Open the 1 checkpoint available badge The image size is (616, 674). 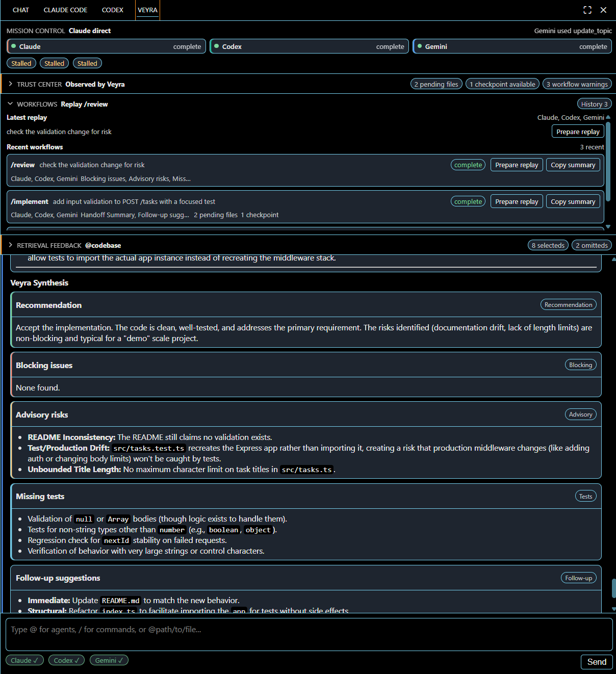coord(502,84)
